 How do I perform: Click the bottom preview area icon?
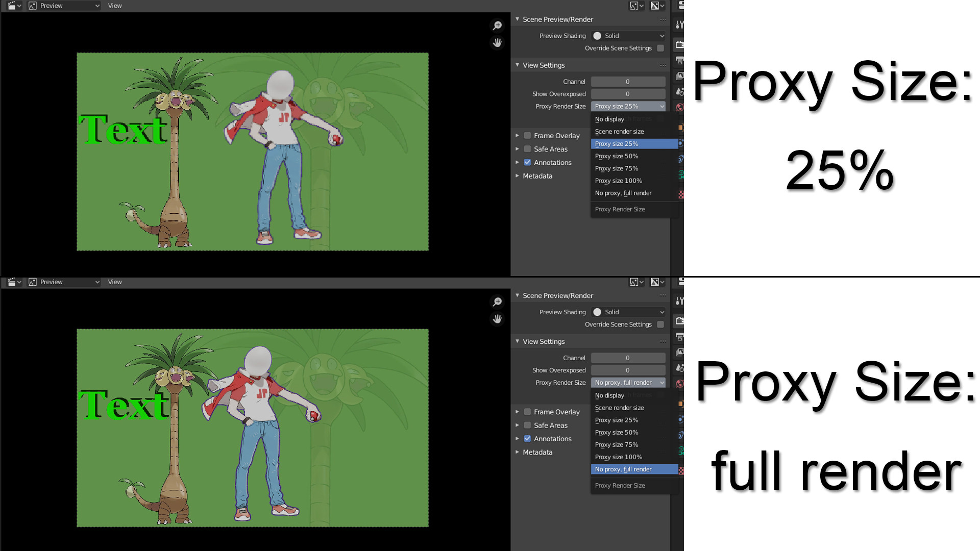pos(32,282)
